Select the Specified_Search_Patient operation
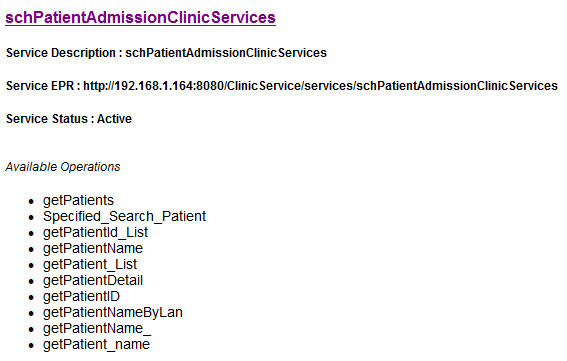Screen dimensions: 567x361 (x=124, y=216)
